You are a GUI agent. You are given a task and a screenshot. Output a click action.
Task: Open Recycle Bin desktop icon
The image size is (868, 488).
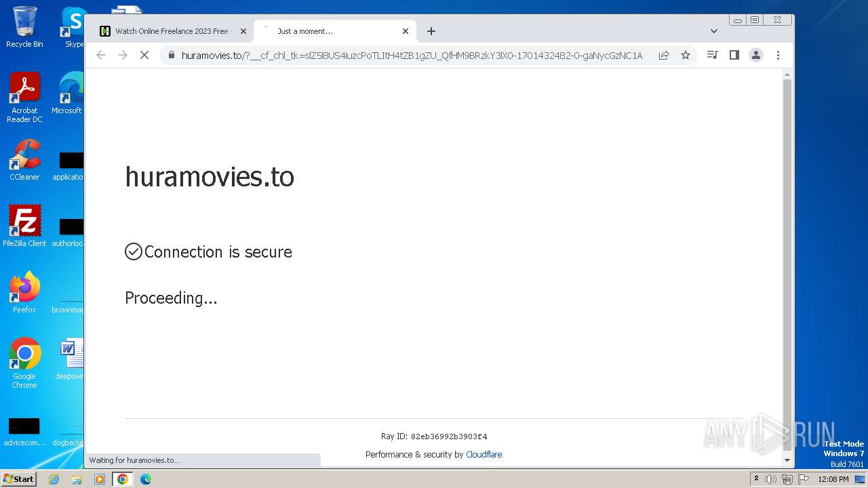pos(24,27)
